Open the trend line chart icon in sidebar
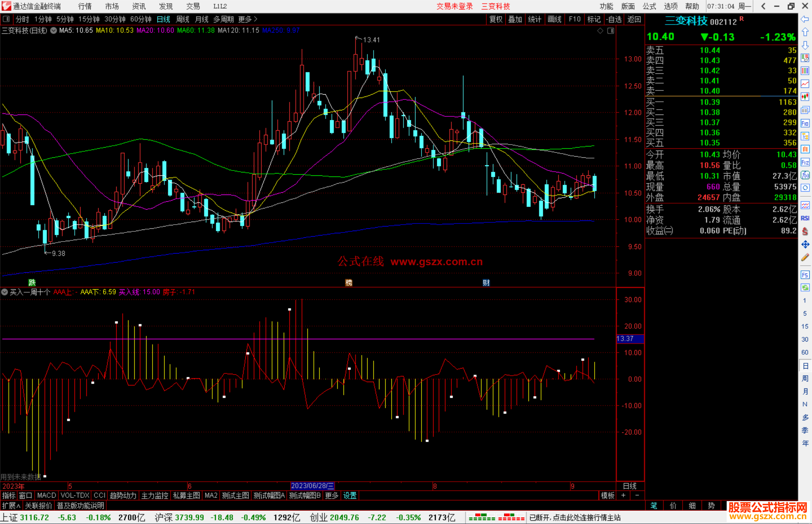The image size is (812, 524). [805, 84]
